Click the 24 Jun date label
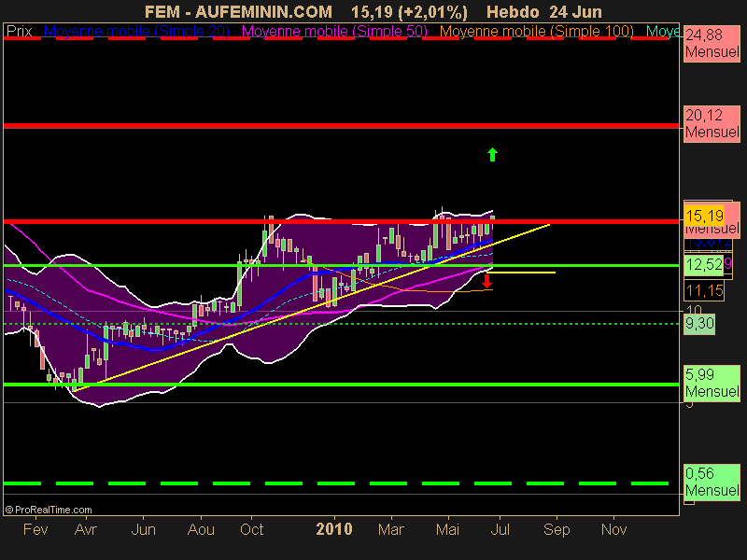This screenshot has width=747, height=560. [x=575, y=12]
